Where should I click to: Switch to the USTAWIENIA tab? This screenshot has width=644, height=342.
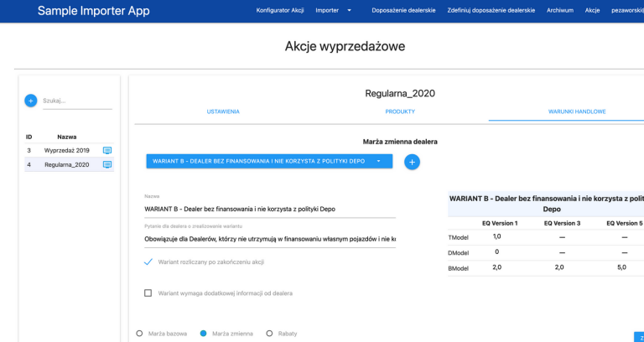[223, 111]
